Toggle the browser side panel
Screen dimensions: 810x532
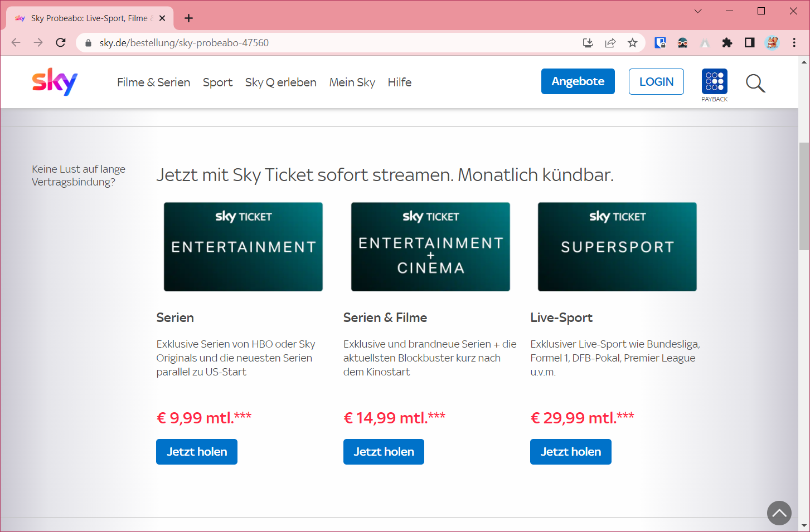(749, 43)
